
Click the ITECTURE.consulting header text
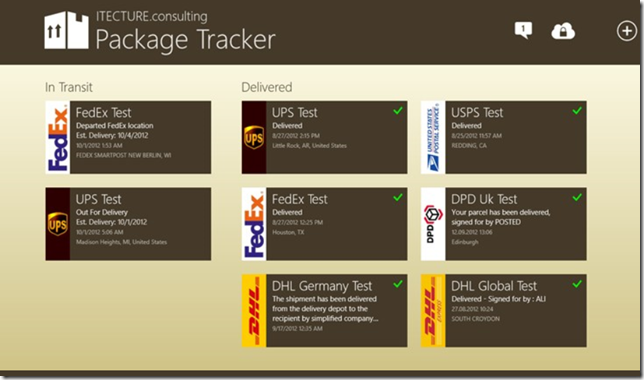point(152,16)
